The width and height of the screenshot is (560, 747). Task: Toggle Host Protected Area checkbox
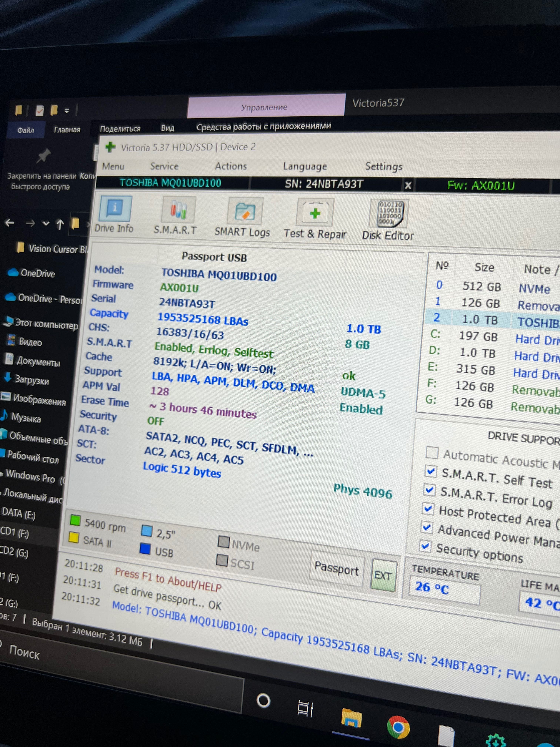428,508
